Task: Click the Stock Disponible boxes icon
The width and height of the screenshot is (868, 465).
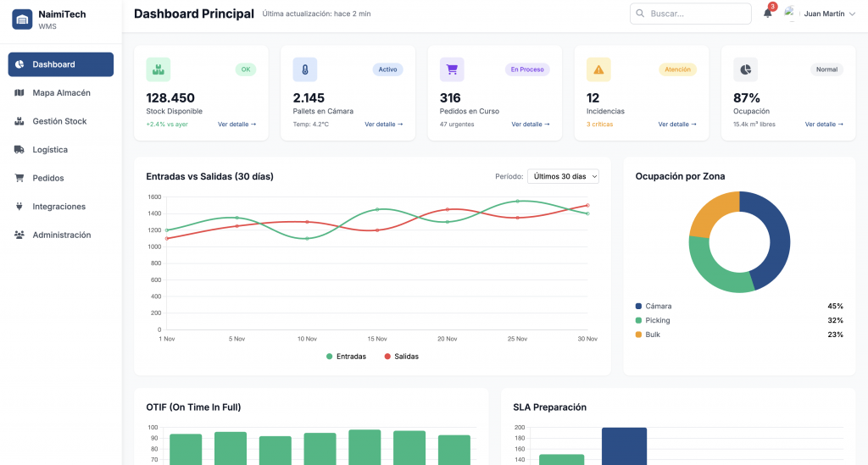Action: tap(158, 69)
